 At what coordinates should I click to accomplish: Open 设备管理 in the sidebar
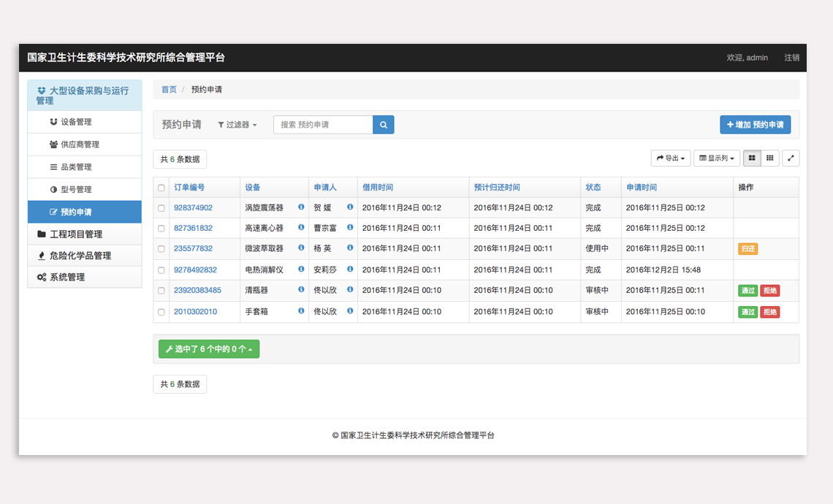[76, 122]
